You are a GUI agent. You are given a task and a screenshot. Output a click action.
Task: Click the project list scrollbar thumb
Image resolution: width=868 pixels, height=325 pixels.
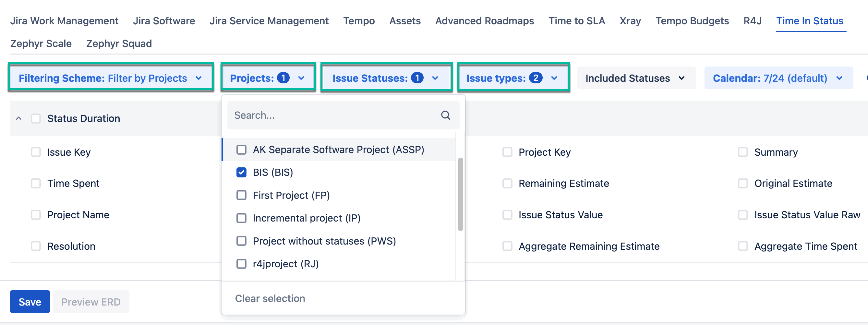click(460, 194)
